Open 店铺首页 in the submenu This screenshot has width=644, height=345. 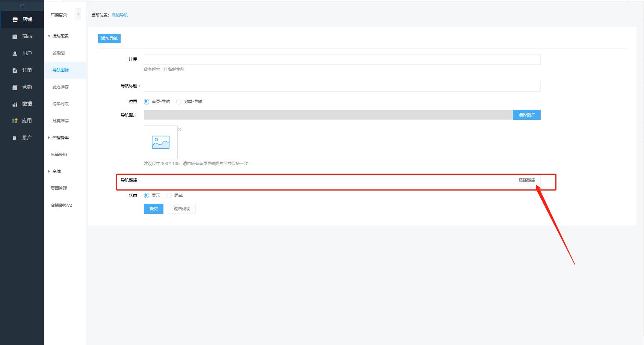pyautogui.click(x=59, y=15)
